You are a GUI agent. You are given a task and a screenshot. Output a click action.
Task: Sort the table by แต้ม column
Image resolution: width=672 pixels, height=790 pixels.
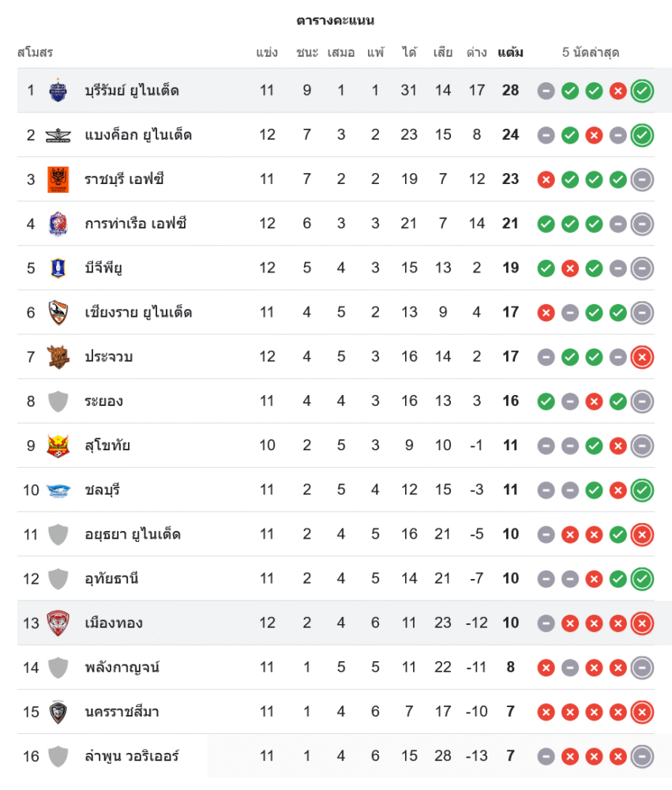pyautogui.click(x=510, y=53)
